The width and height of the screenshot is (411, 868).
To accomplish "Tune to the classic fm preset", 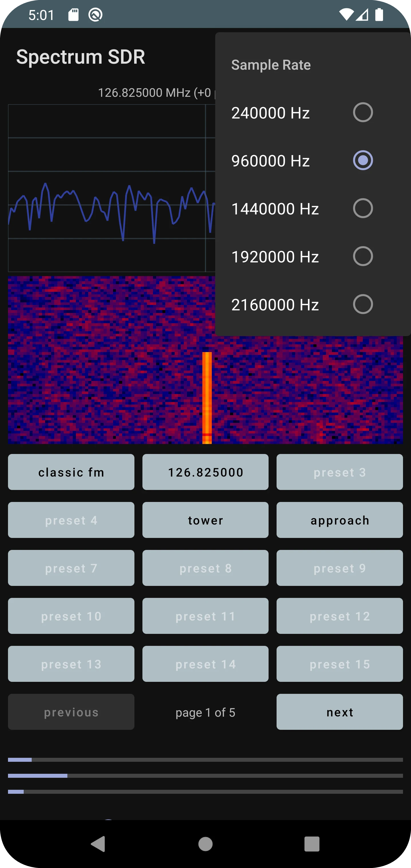I will tap(71, 472).
